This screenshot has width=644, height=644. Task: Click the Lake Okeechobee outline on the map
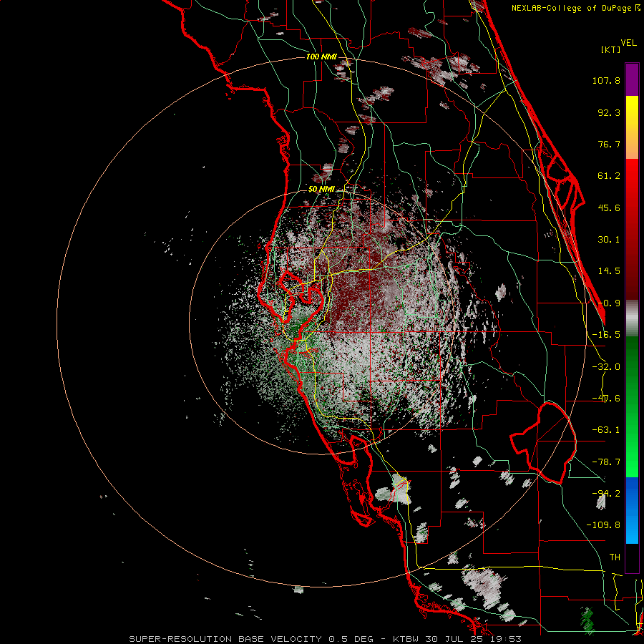point(543,443)
